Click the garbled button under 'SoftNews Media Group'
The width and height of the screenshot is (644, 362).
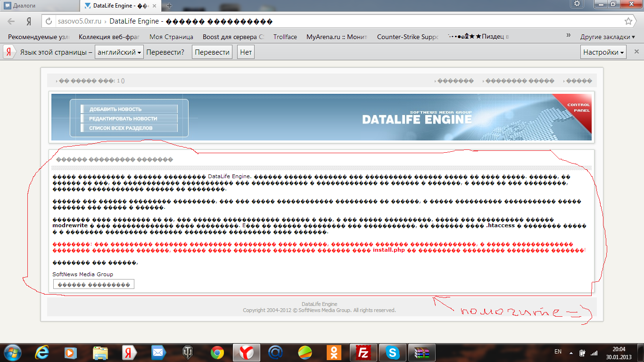point(94,284)
